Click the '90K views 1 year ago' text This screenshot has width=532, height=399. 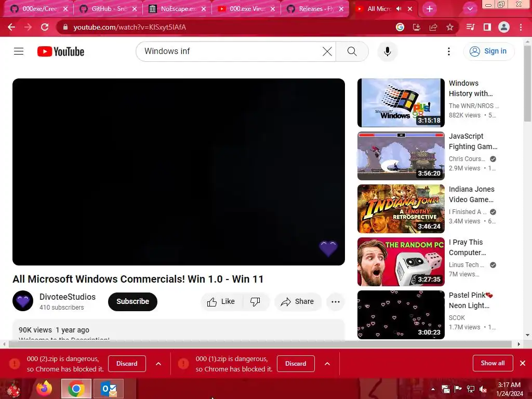click(x=54, y=330)
